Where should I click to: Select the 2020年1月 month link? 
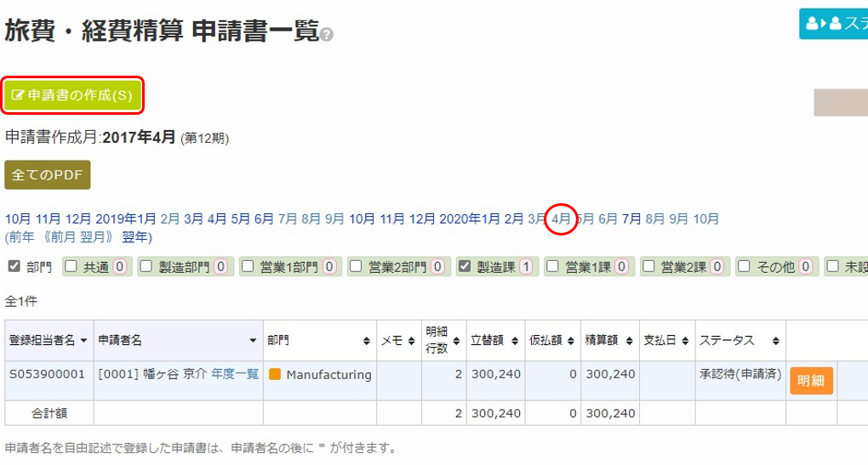[x=470, y=219]
